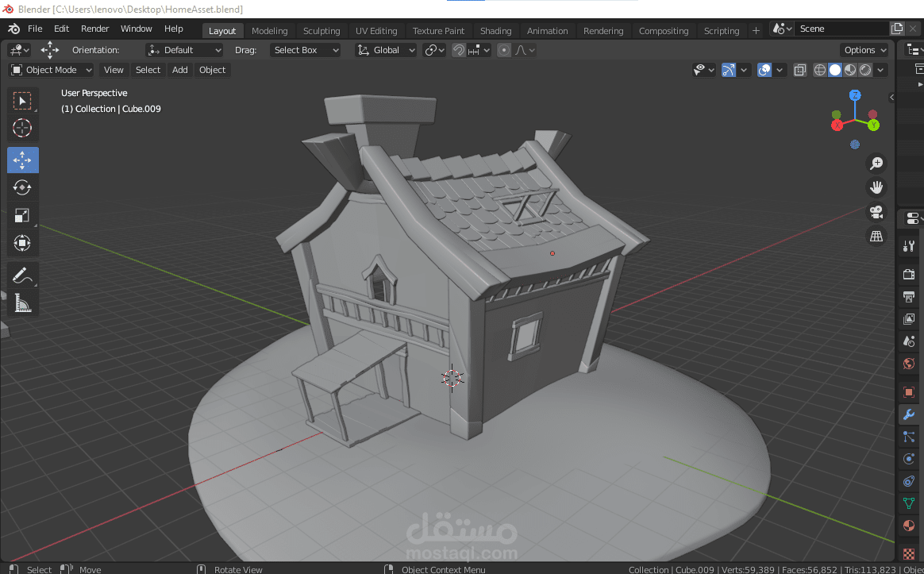
Task: Select the Rotate tool
Action: coord(22,187)
